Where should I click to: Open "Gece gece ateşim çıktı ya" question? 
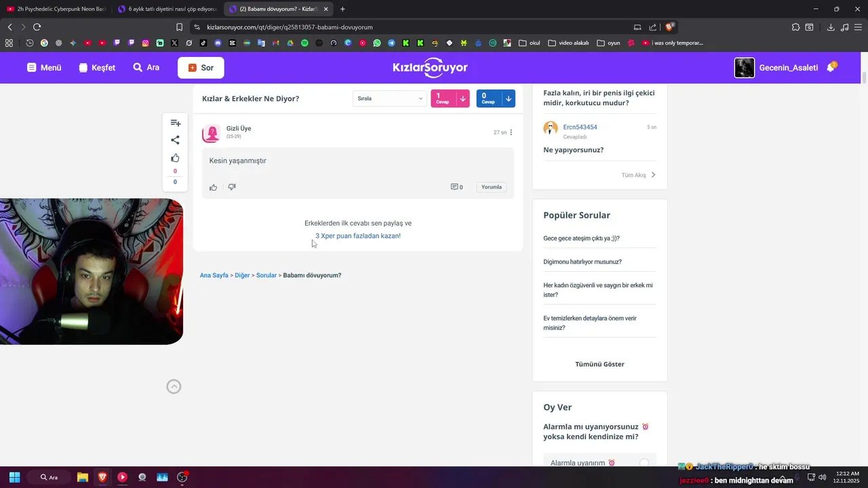click(581, 239)
